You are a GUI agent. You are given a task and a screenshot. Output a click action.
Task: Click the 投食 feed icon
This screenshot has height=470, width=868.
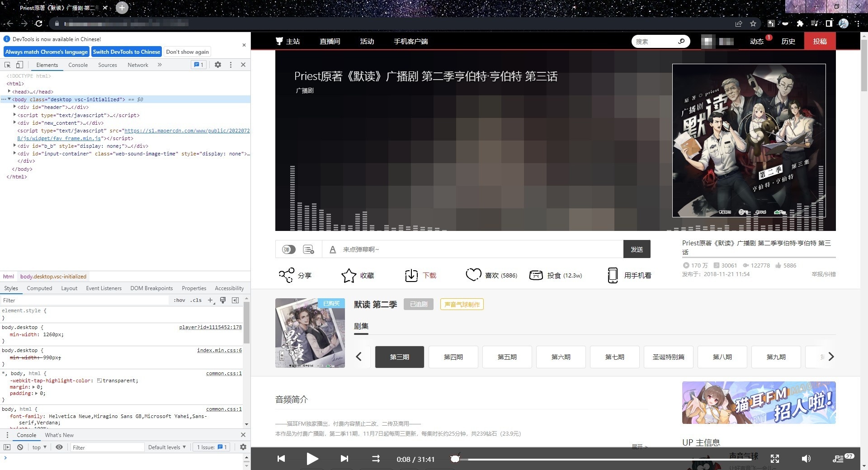[x=536, y=275]
